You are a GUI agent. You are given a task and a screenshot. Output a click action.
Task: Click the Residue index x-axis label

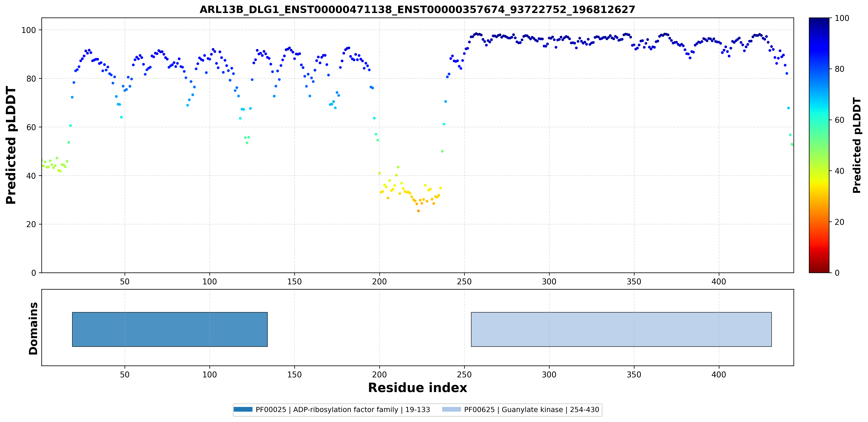[418, 388]
